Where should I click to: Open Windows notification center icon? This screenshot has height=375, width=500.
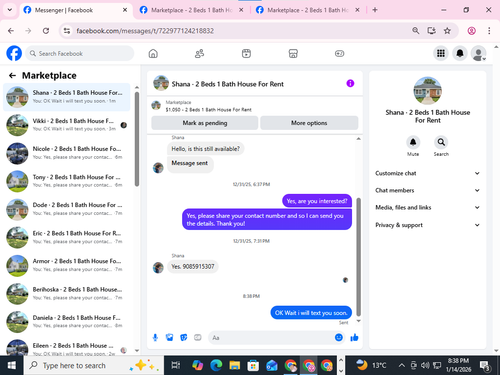coord(485,366)
